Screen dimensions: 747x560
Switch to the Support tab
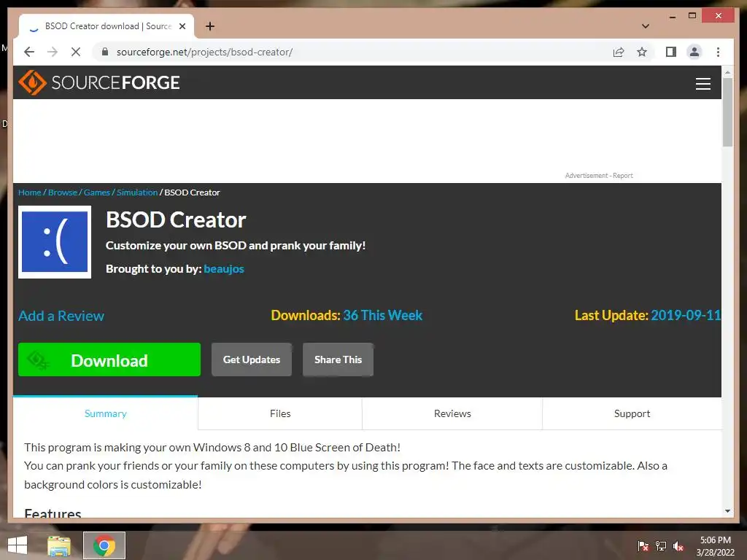[632, 413]
